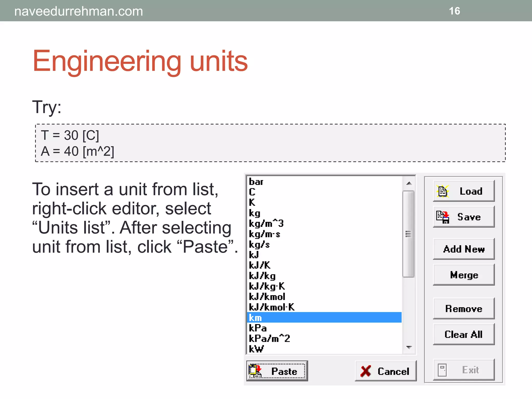The height and width of the screenshot is (399, 532).
Task: Click the Paste button label
Action: coord(284,371)
